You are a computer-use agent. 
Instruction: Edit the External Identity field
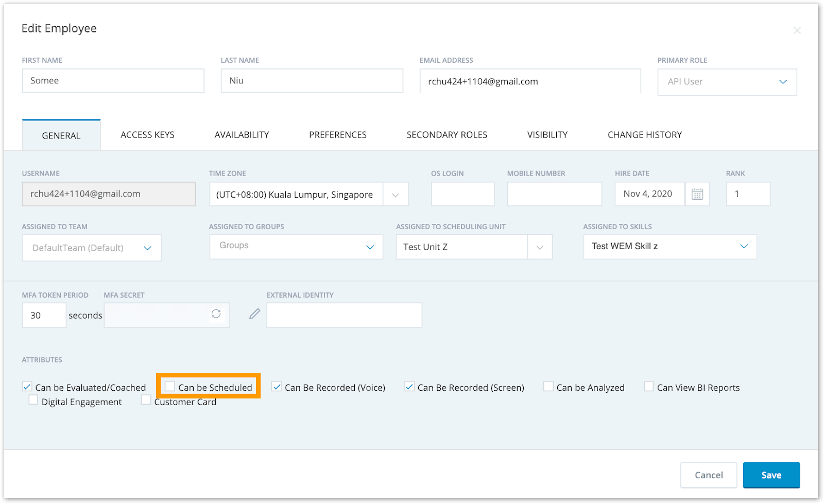[x=254, y=314]
